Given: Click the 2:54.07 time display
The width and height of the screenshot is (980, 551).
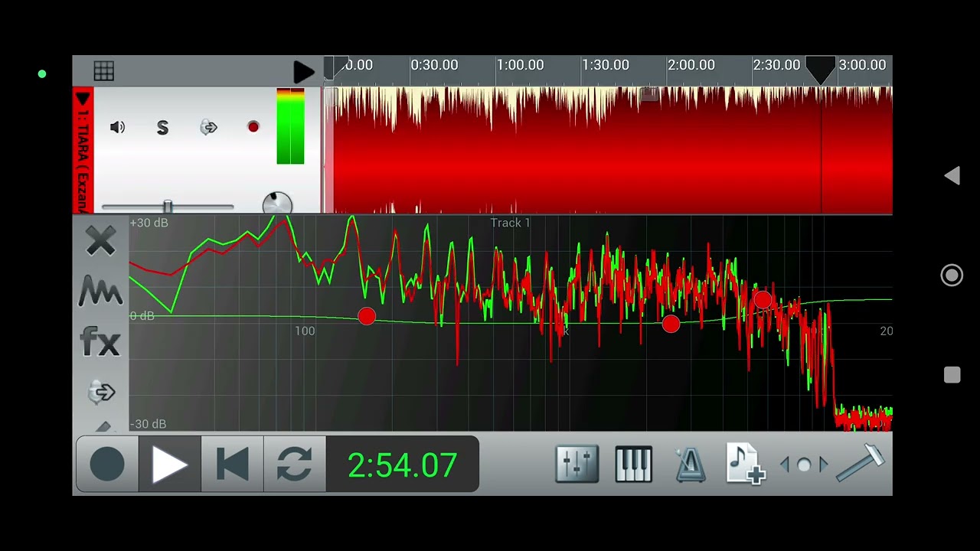Looking at the screenshot, I should click(403, 465).
